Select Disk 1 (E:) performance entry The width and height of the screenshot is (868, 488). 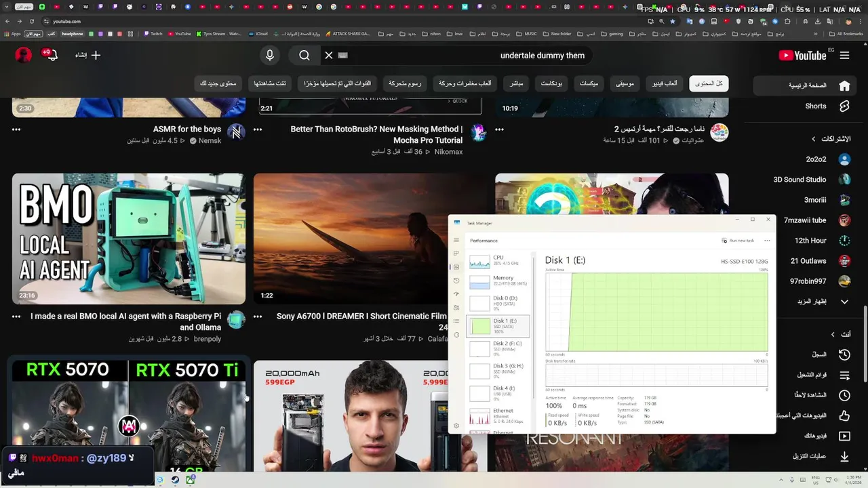click(x=498, y=325)
